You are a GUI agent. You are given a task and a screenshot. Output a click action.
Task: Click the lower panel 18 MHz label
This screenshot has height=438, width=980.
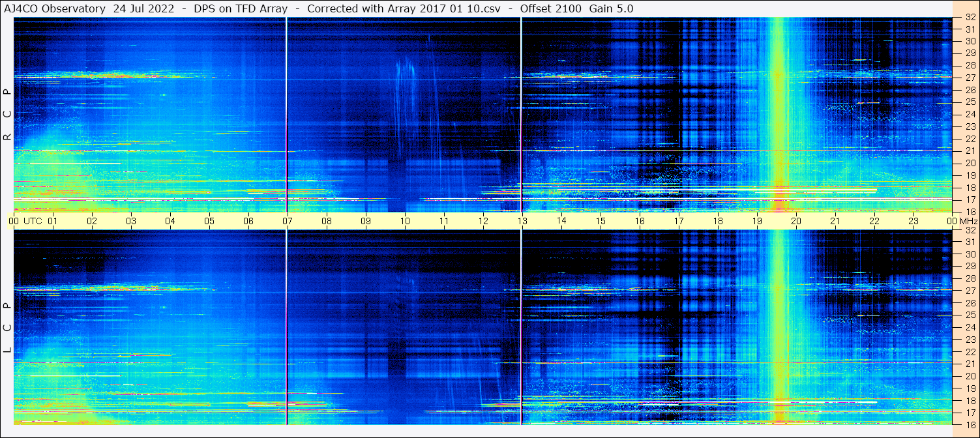(x=970, y=400)
